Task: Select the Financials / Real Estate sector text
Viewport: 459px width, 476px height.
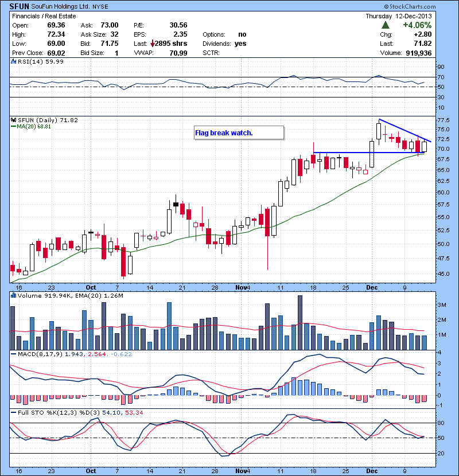Action: click(44, 16)
